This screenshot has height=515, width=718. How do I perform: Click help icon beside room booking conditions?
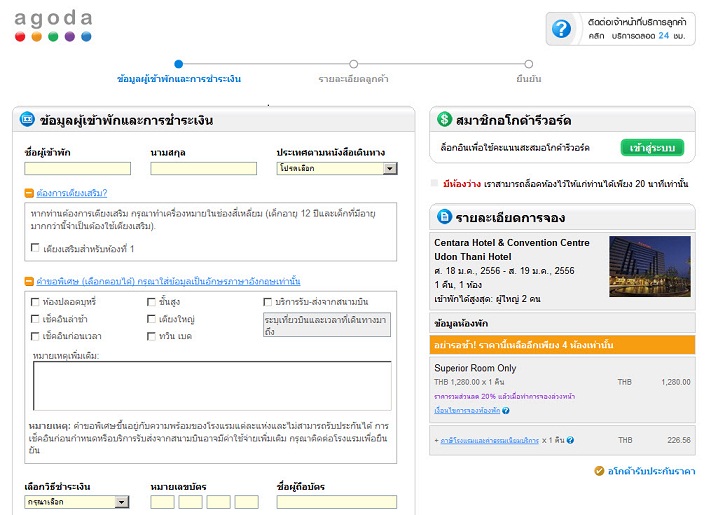point(506,411)
